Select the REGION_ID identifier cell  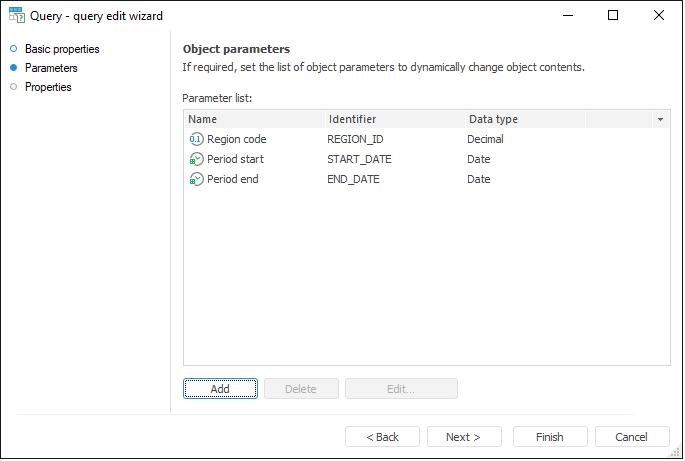(x=355, y=140)
